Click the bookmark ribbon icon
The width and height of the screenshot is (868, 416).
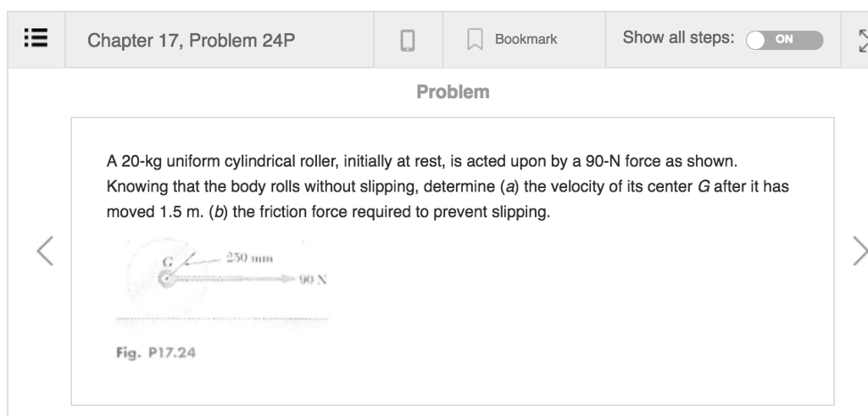(x=475, y=40)
